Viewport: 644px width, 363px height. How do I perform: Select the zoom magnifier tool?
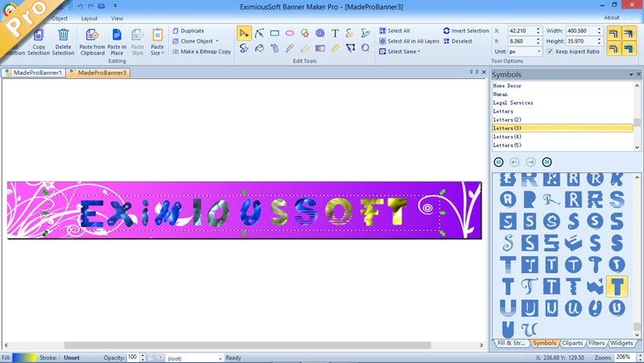(x=365, y=48)
